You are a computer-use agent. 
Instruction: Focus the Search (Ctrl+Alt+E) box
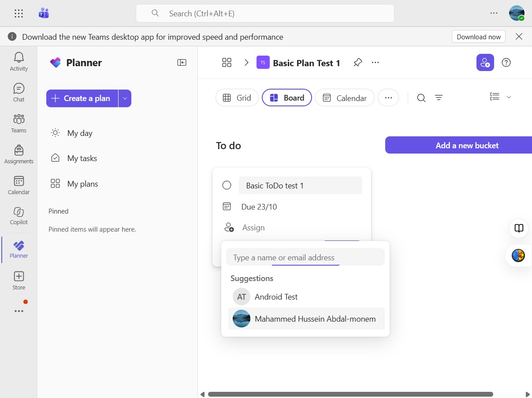tap(265, 13)
